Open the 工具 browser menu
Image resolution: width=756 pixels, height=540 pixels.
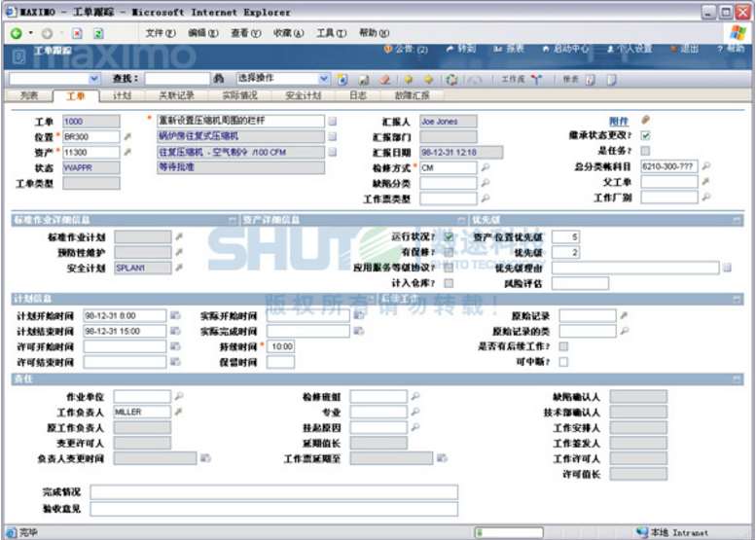331,33
